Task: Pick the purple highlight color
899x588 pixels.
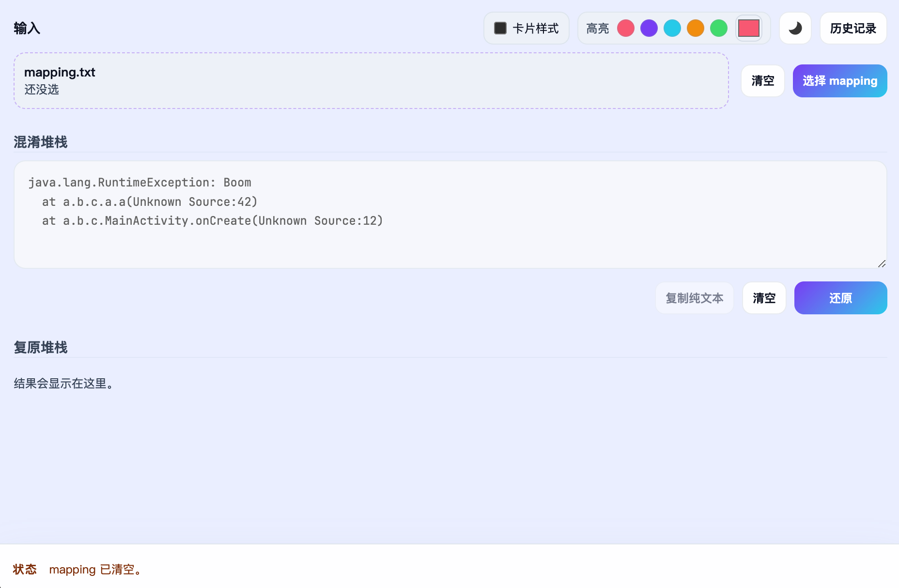Action: pos(649,28)
